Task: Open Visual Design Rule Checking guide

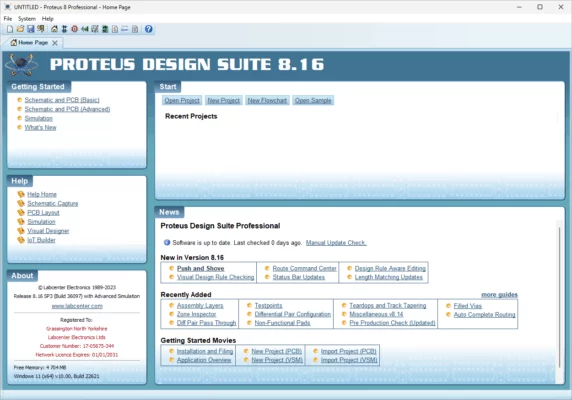Action: tap(215, 277)
